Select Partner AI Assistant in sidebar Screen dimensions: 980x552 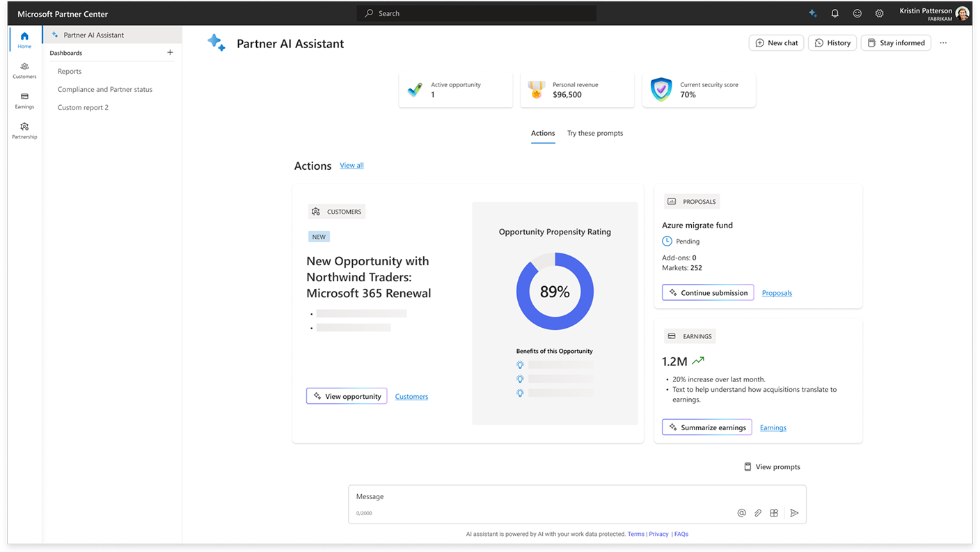pyautogui.click(x=113, y=35)
